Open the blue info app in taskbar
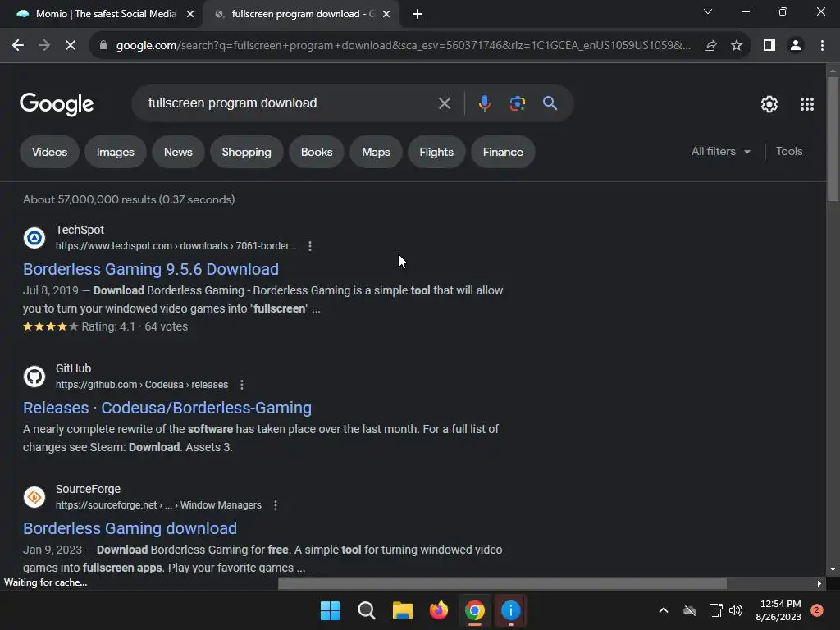This screenshot has width=840, height=630. (510, 610)
